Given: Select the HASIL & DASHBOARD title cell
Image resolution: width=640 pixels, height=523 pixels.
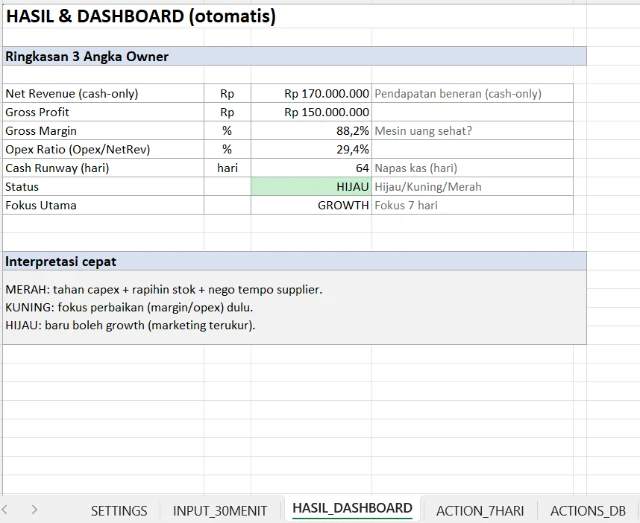Looking at the screenshot, I should tap(140, 17).
